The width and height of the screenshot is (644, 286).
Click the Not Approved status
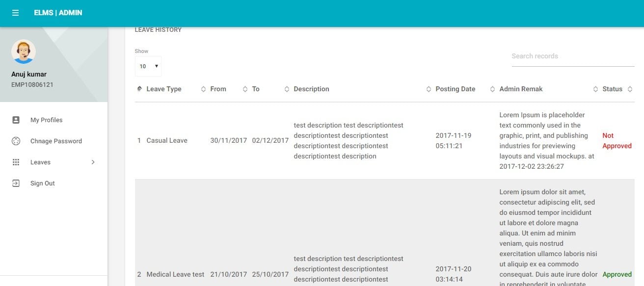(617, 140)
